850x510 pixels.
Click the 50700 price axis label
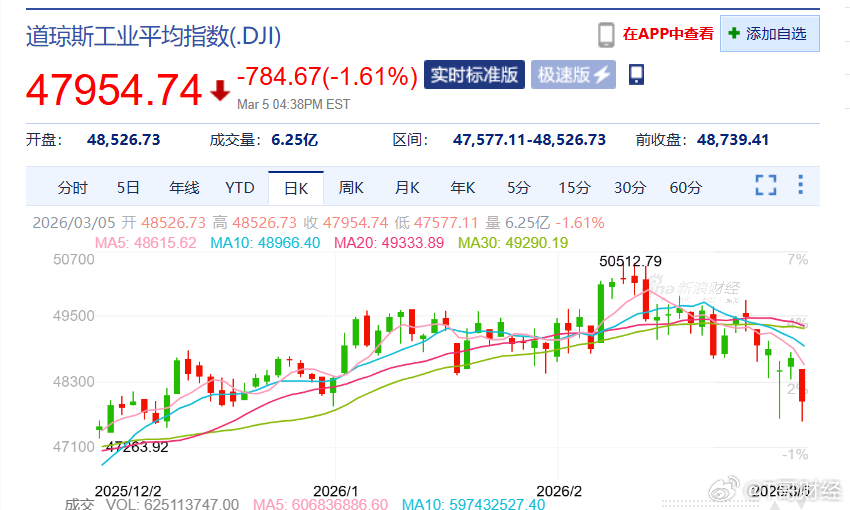(x=74, y=260)
